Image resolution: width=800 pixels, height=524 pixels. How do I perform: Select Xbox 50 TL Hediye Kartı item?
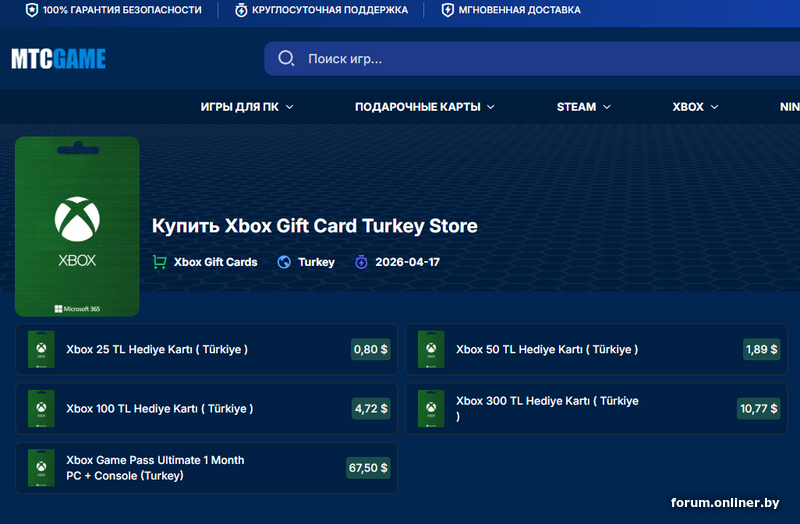click(596, 350)
